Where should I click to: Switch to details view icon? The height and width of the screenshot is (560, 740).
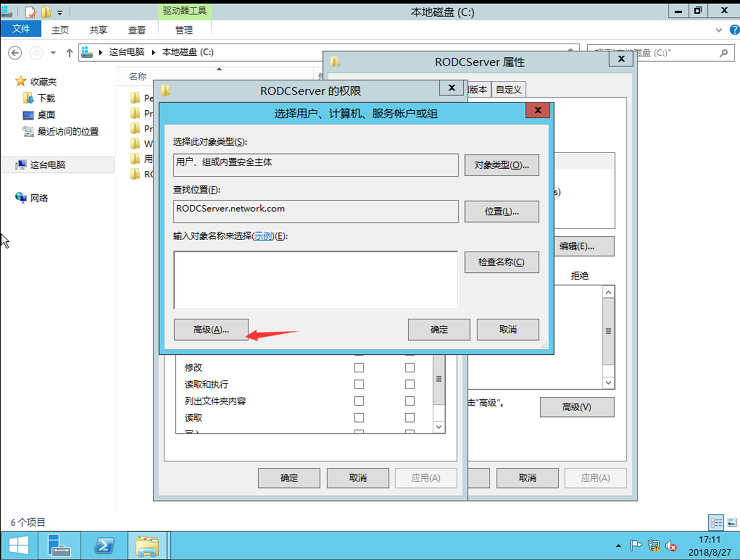pyautogui.click(x=716, y=522)
